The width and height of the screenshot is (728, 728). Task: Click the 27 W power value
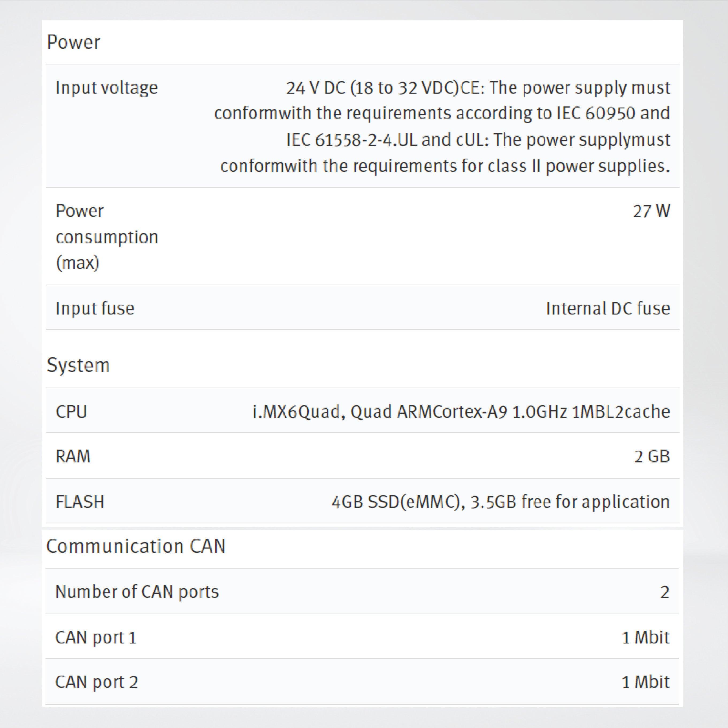tap(651, 211)
